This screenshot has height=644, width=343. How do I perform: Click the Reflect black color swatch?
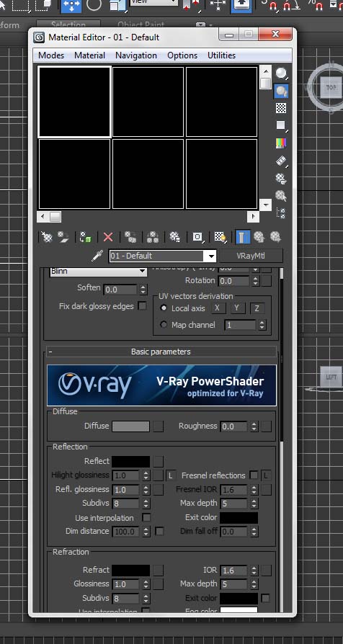point(130,461)
